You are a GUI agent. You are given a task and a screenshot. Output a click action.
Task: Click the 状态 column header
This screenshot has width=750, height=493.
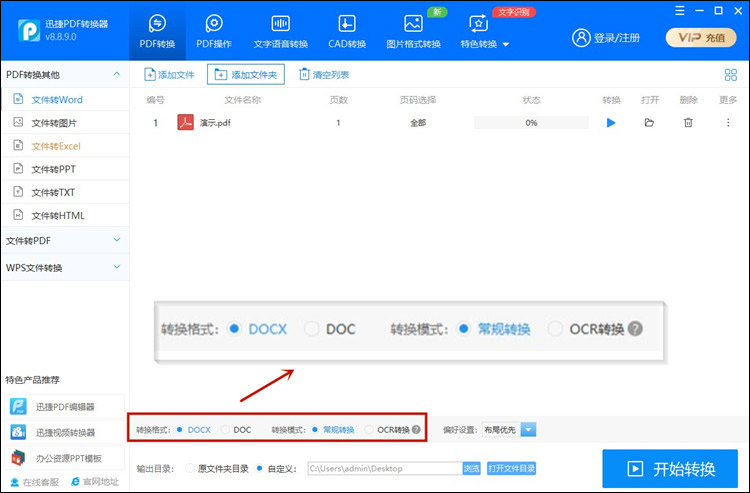531,100
